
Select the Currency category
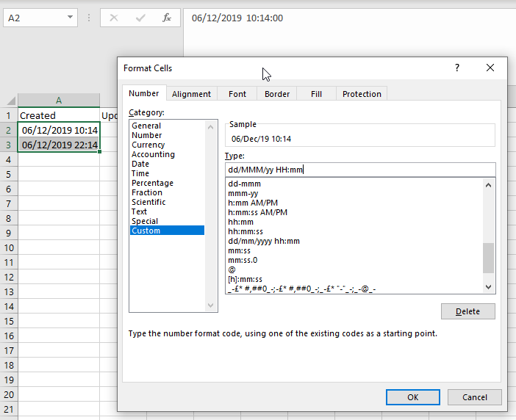[x=167, y=145]
